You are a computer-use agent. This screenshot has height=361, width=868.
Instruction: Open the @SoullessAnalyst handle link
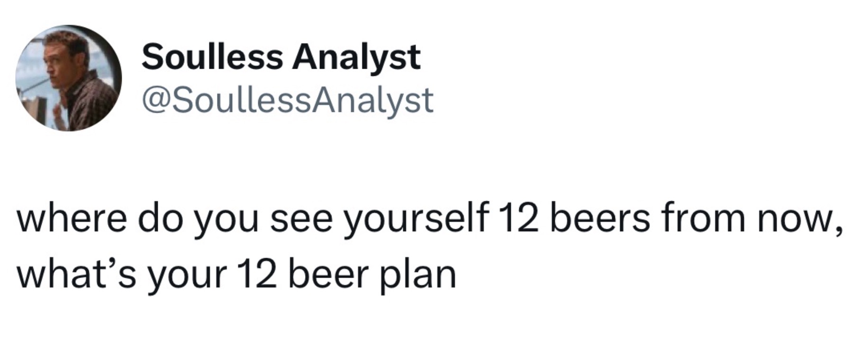tap(287, 100)
